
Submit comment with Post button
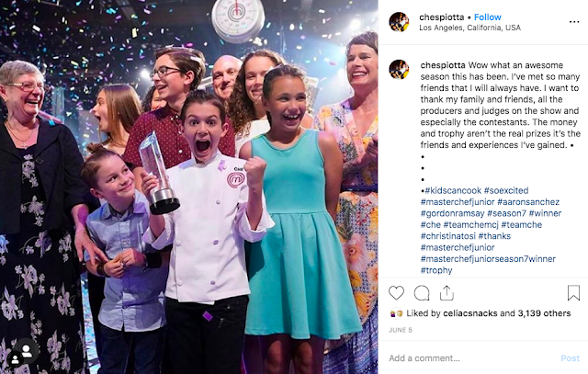[x=570, y=358]
